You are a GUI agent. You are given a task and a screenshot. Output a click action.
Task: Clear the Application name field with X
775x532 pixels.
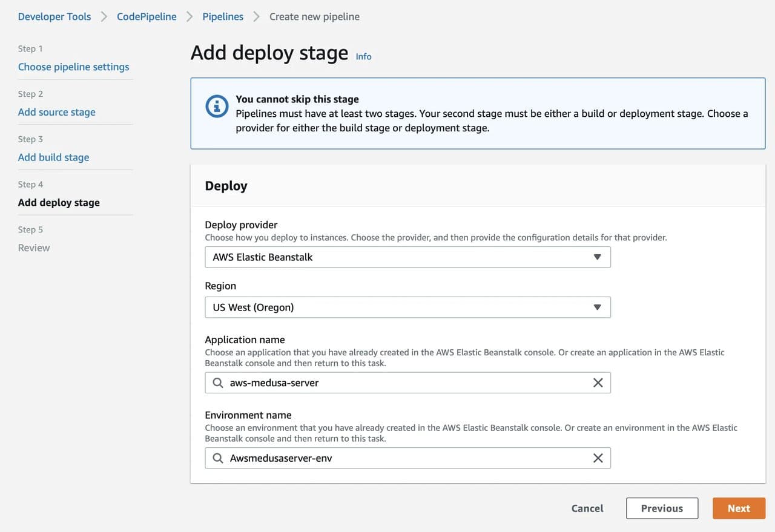click(598, 383)
